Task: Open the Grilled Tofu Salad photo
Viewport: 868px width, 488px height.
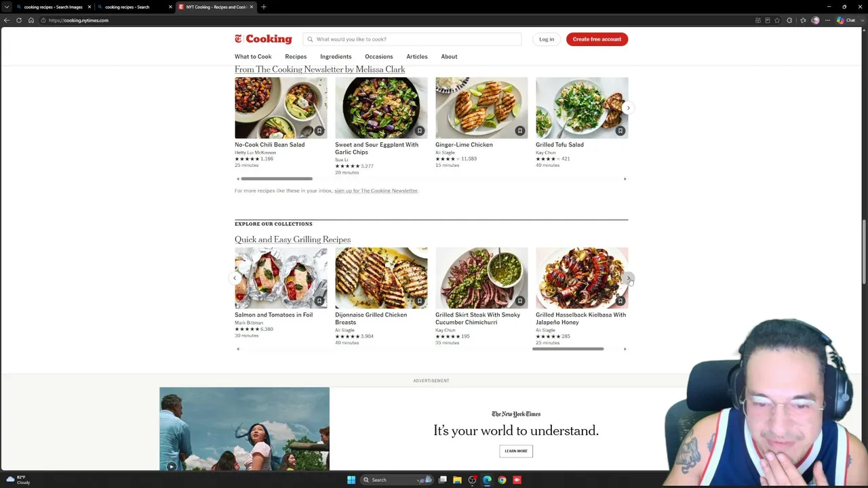Action: tap(582, 108)
